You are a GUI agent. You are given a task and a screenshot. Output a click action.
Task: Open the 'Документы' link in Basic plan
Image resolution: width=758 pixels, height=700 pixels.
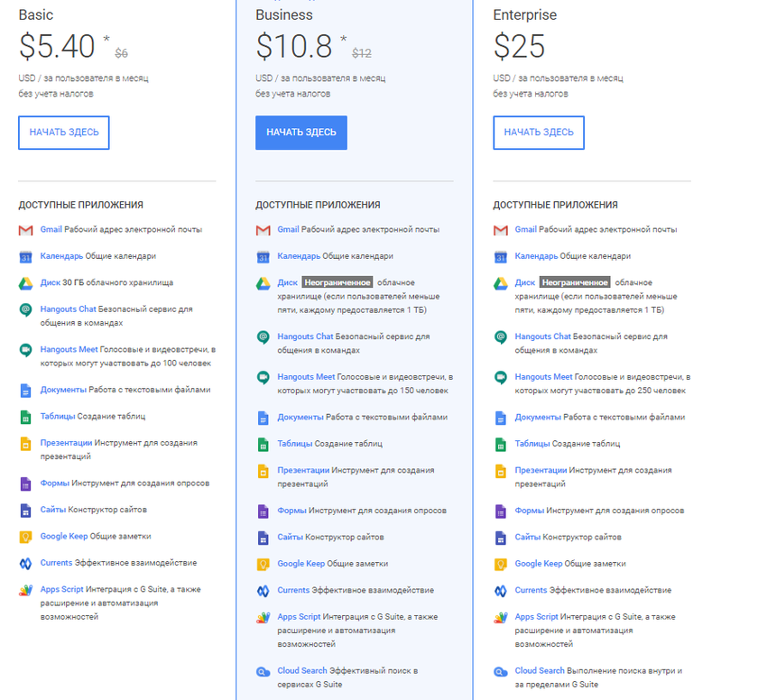(63, 390)
